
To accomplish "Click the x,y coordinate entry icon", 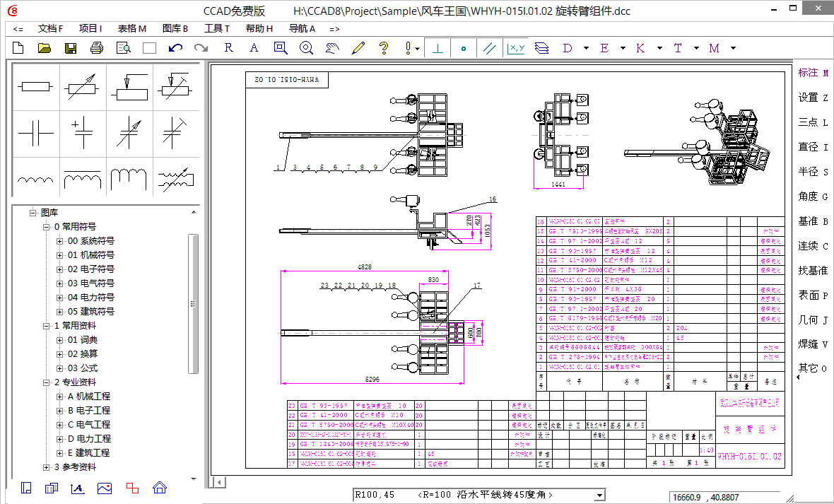I will coord(515,47).
